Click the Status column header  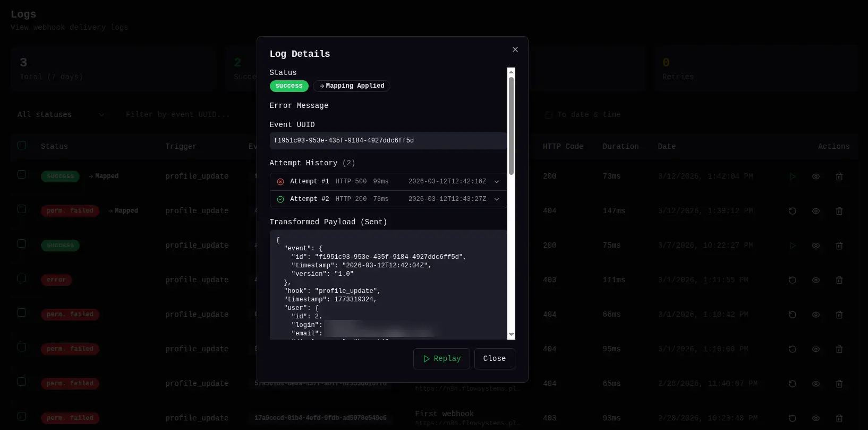[x=54, y=147]
